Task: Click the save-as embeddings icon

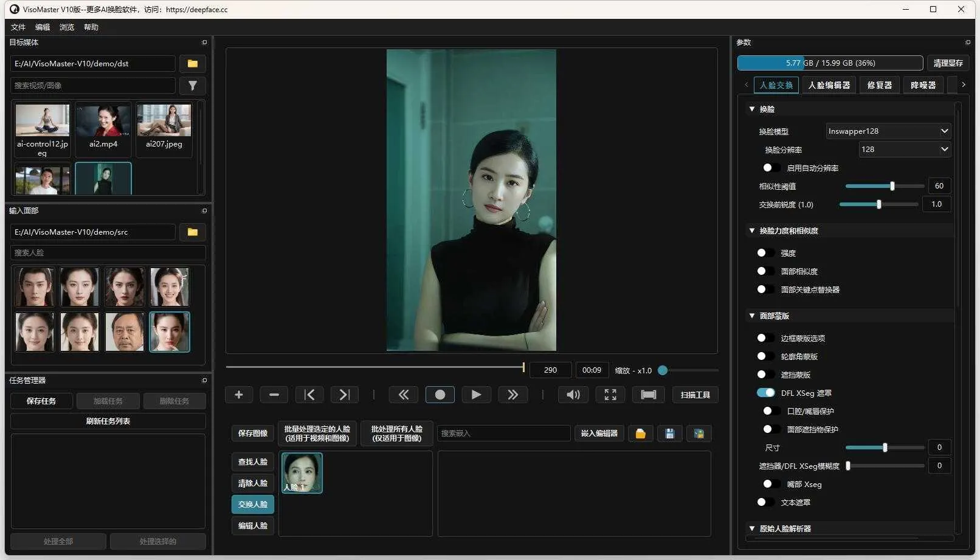Action: click(699, 434)
